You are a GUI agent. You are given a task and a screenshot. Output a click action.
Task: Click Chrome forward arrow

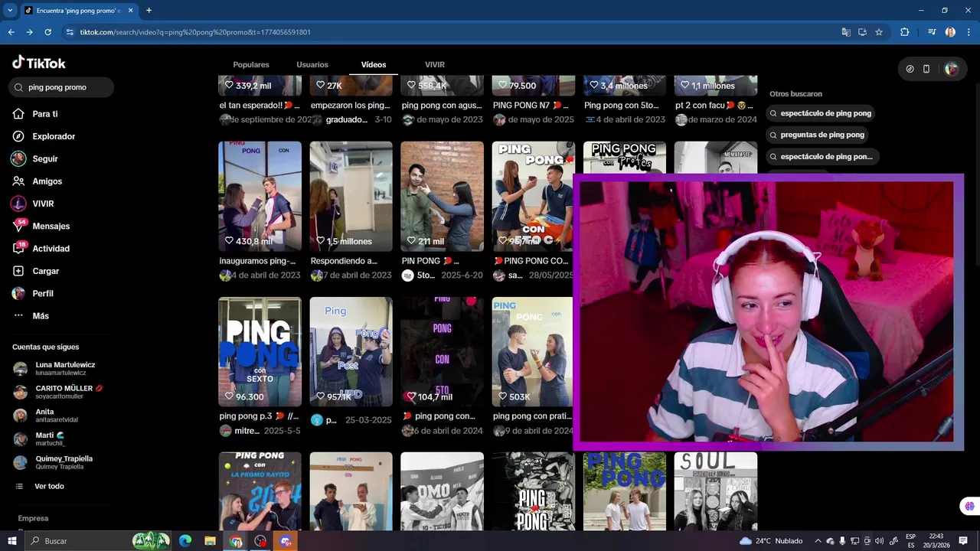[29, 32]
